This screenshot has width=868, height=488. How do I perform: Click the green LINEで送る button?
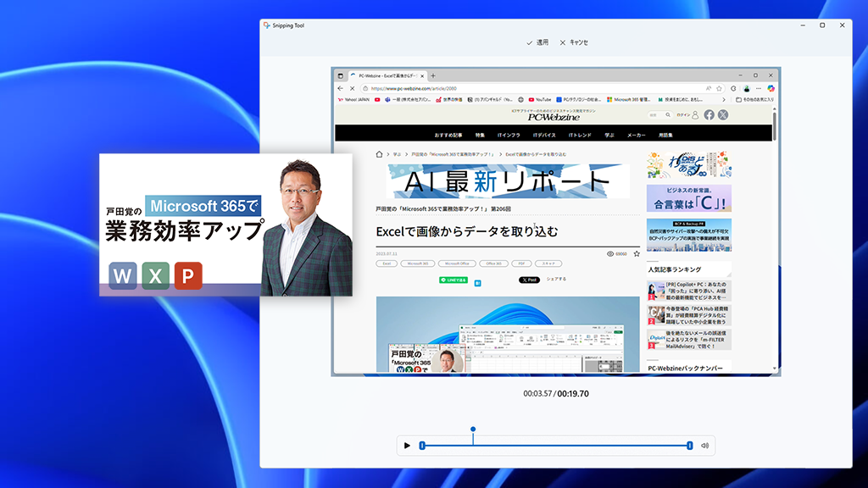tap(453, 280)
